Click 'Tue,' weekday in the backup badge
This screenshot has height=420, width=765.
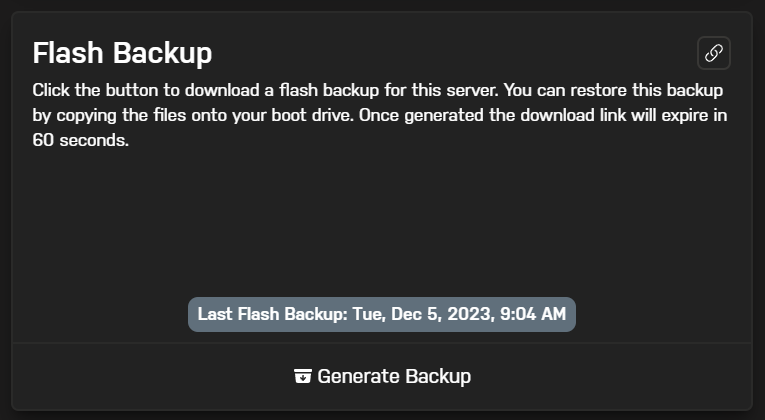click(x=369, y=315)
